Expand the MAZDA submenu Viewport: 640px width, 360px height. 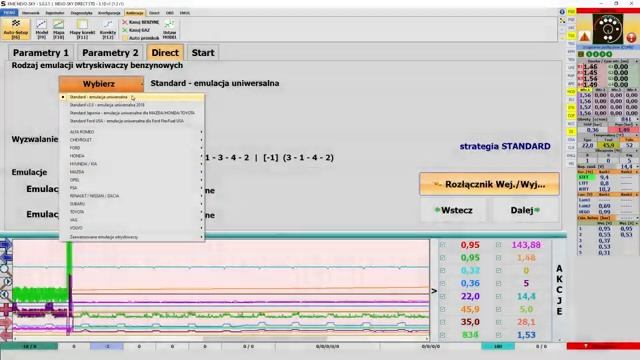(x=132, y=172)
